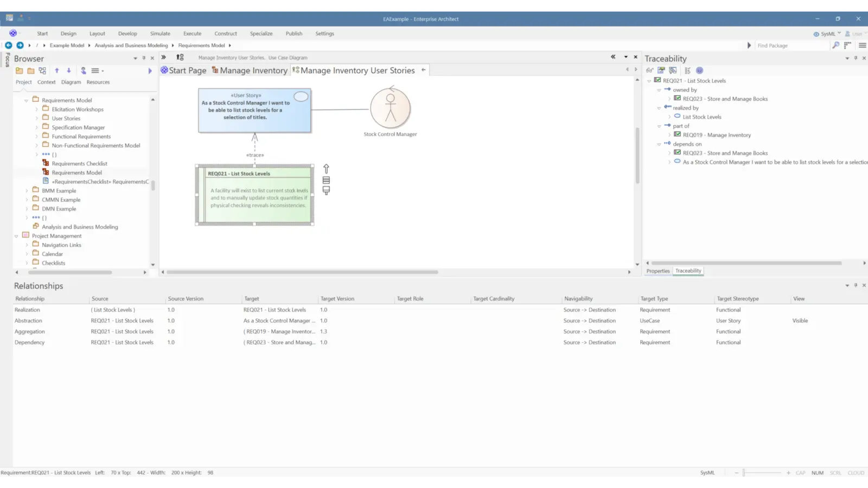
Task: Open the hamburger menu at top right
Action: coord(861,46)
